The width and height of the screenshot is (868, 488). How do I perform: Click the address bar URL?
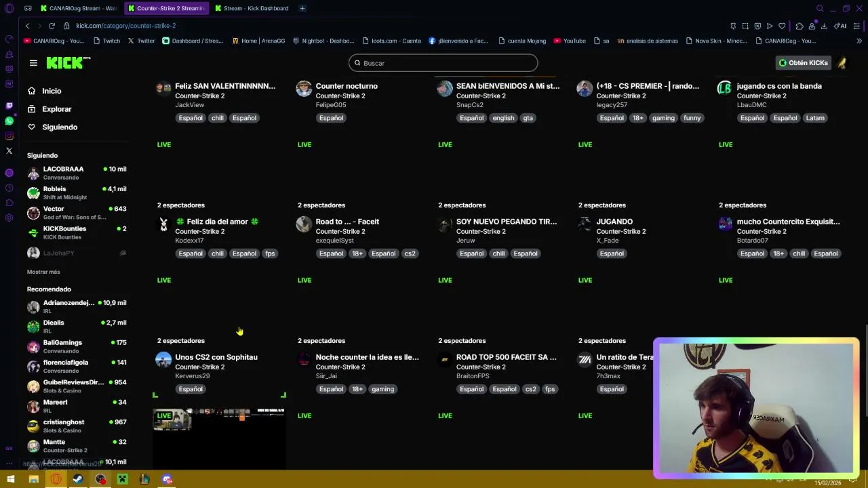[125, 26]
